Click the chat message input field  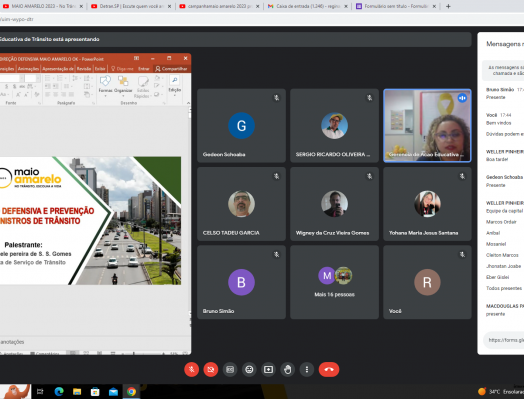click(x=504, y=340)
